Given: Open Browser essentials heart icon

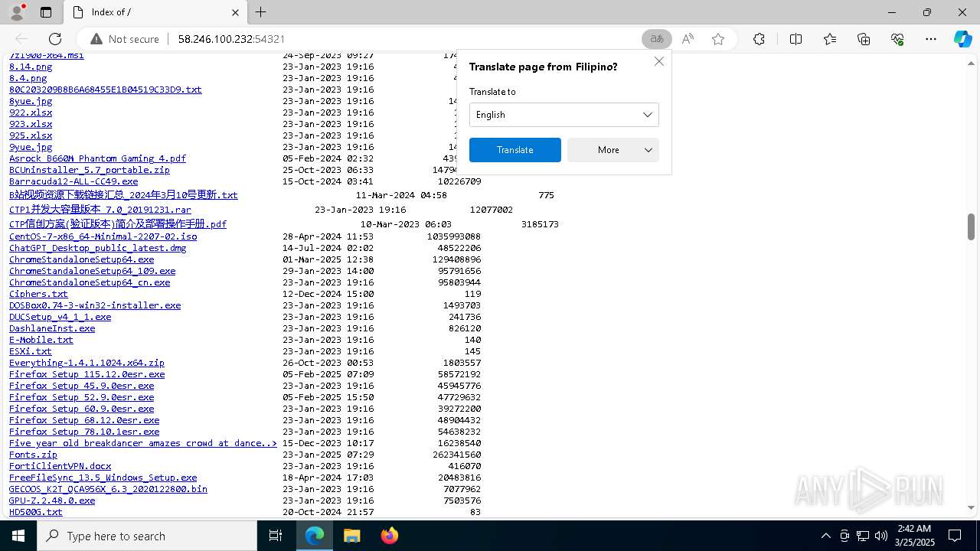Looking at the screenshot, I should (897, 39).
